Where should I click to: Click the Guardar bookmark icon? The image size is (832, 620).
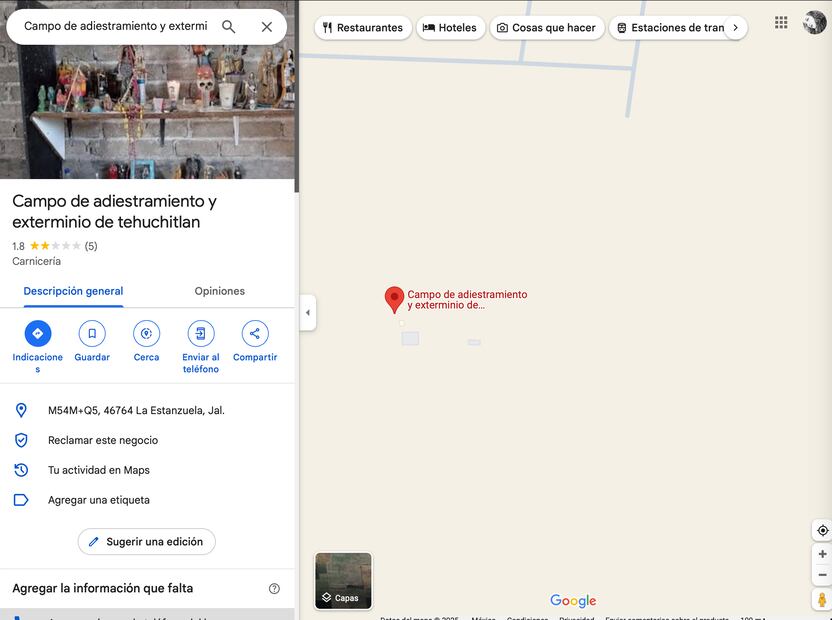(92, 334)
